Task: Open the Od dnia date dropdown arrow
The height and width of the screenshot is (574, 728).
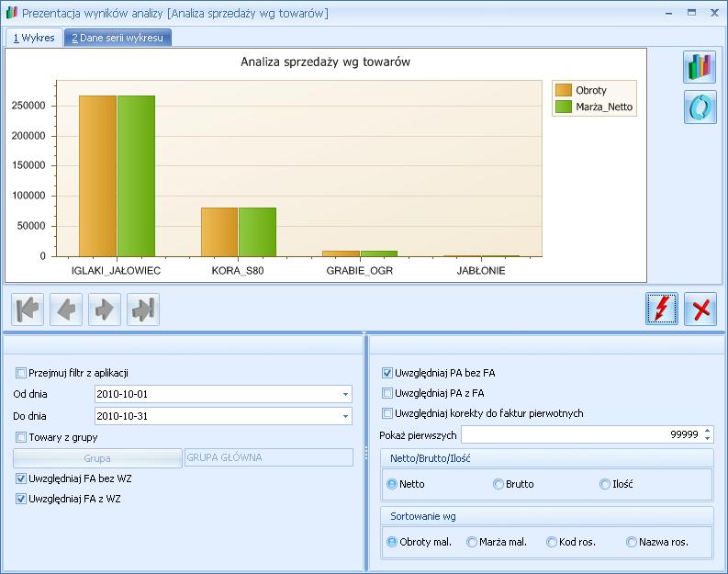Action: pos(345,394)
